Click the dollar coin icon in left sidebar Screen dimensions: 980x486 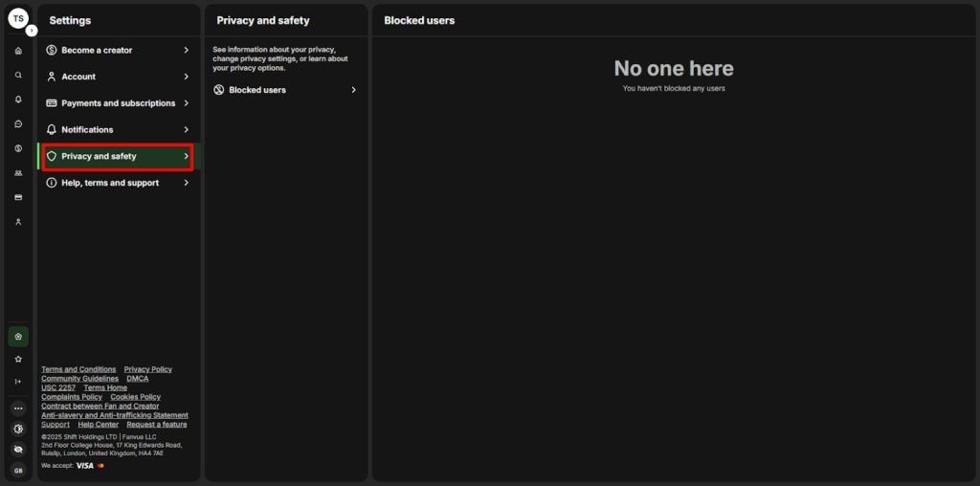pos(18,148)
